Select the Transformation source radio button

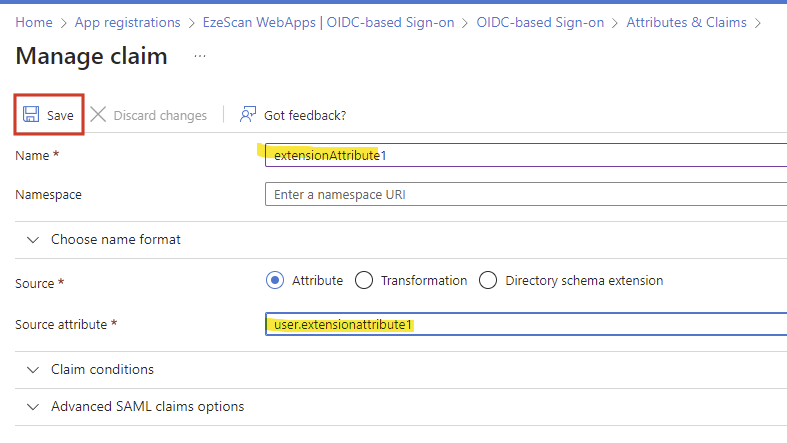click(364, 281)
